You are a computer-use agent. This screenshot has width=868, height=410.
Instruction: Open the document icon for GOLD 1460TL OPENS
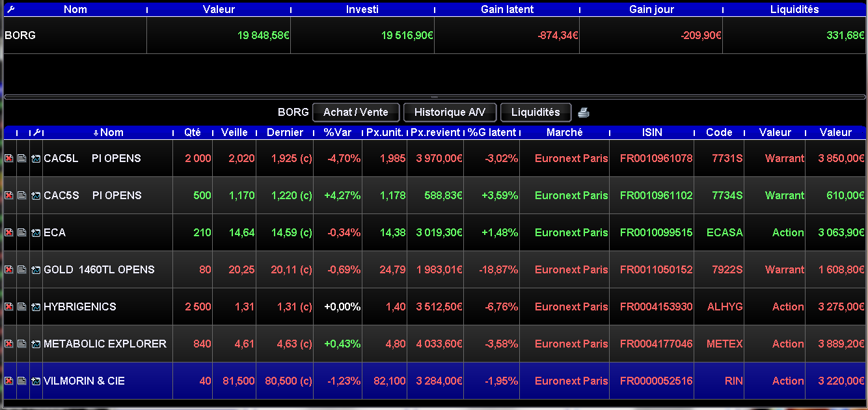tap(22, 269)
